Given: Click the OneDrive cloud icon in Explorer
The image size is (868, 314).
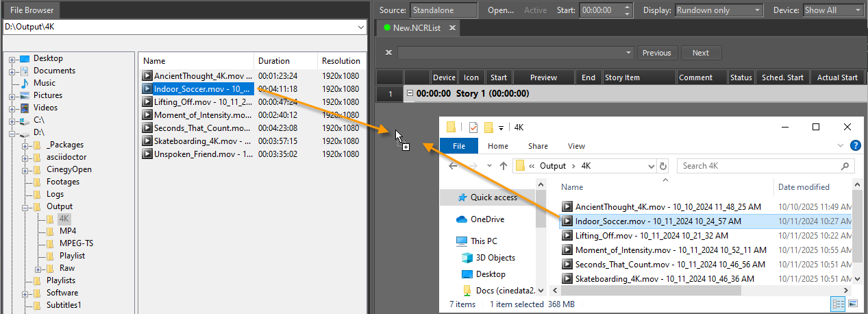Looking at the screenshot, I should [462, 219].
